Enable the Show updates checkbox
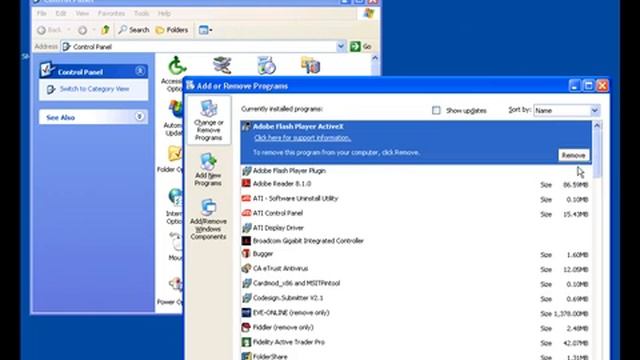 [x=436, y=110]
